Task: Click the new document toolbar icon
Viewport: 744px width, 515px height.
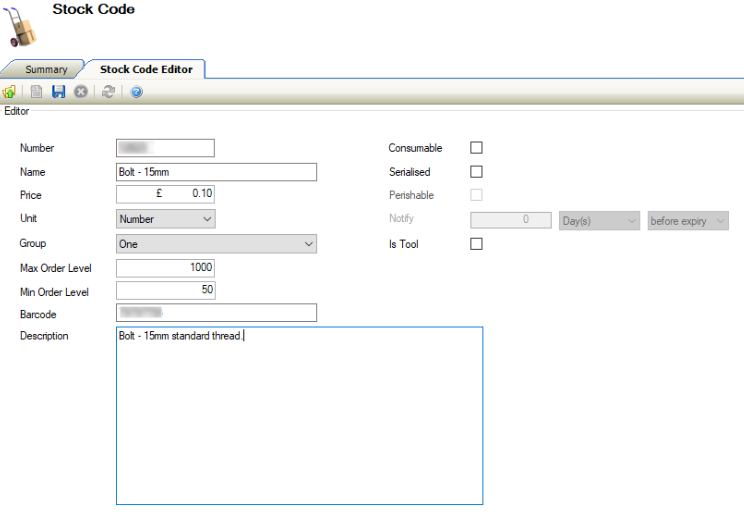Action: 37,92
